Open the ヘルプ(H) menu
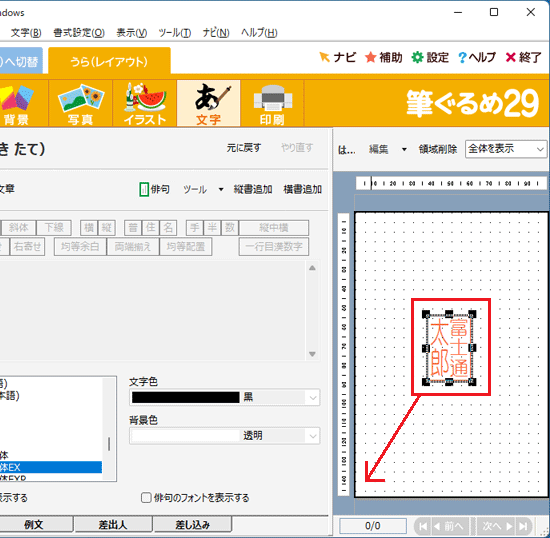The image size is (550, 538). point(259,33)
